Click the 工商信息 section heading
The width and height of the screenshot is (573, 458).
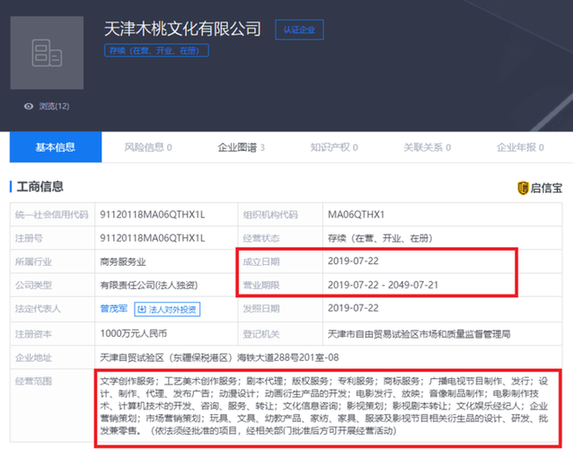click(x=40, y=186)
